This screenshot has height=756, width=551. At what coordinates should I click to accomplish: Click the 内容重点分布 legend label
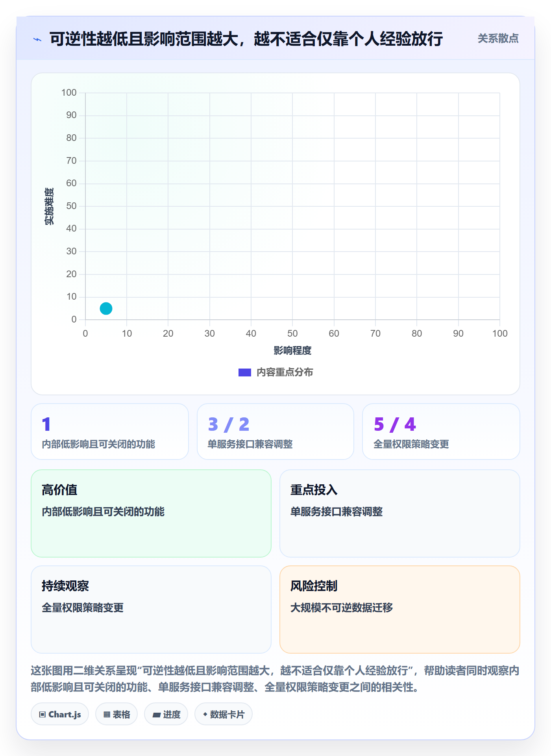[x=285, y=372]
